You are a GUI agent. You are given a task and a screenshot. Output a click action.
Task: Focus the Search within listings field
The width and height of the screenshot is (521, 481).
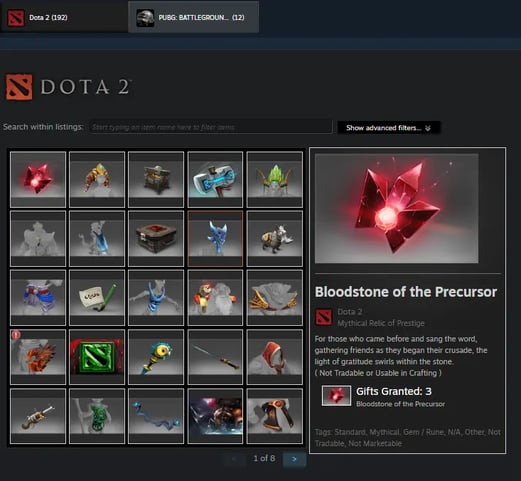point(211,127)
